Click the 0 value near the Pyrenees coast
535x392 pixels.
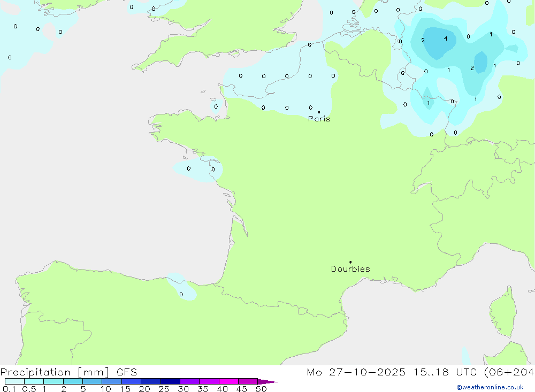point(181,294)
